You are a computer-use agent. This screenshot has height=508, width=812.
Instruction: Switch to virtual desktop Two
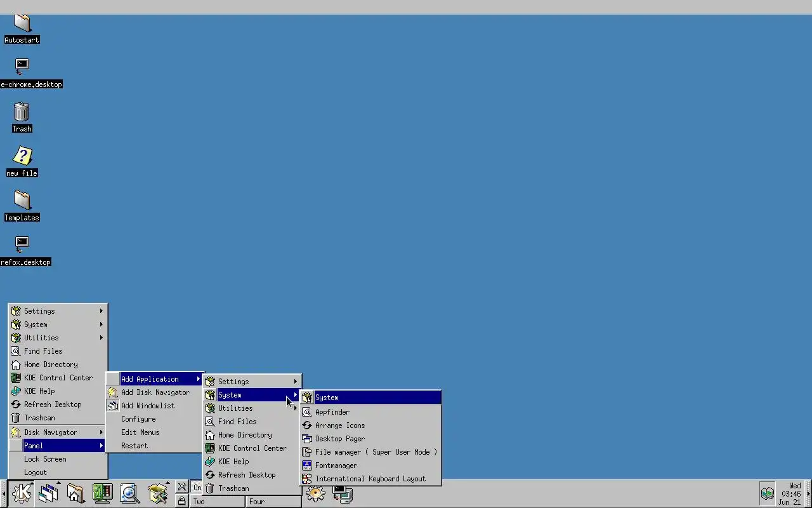click(218, 501)
